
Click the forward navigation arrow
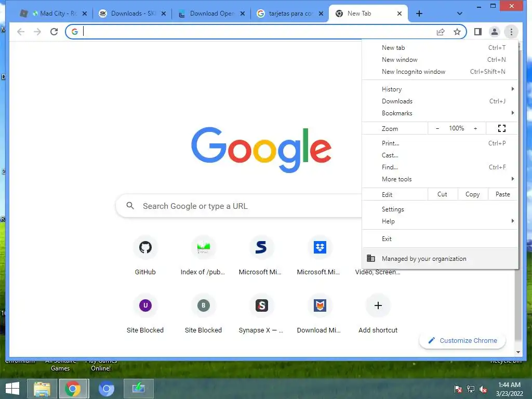(x=37, y=32)
